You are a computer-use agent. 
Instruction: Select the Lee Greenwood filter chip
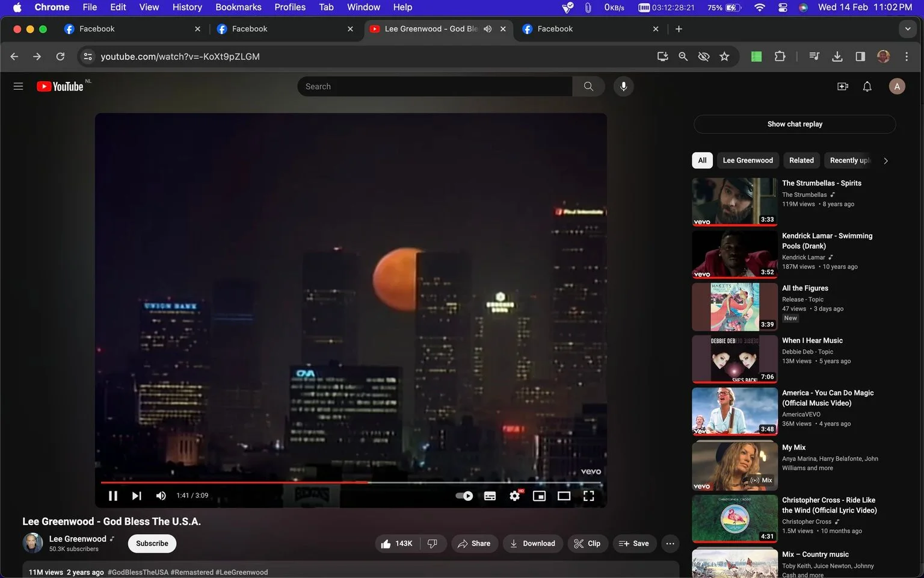[748, 160]
